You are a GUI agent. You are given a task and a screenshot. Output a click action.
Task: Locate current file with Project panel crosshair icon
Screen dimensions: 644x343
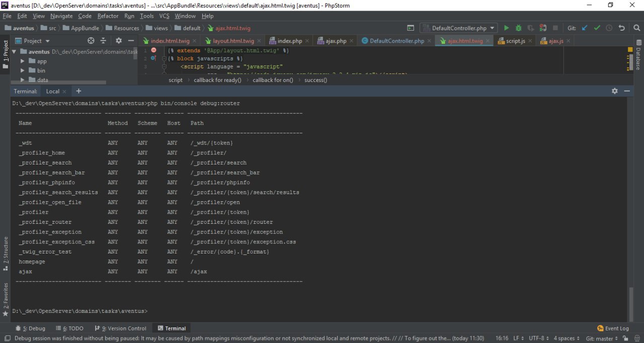(91, 41)
